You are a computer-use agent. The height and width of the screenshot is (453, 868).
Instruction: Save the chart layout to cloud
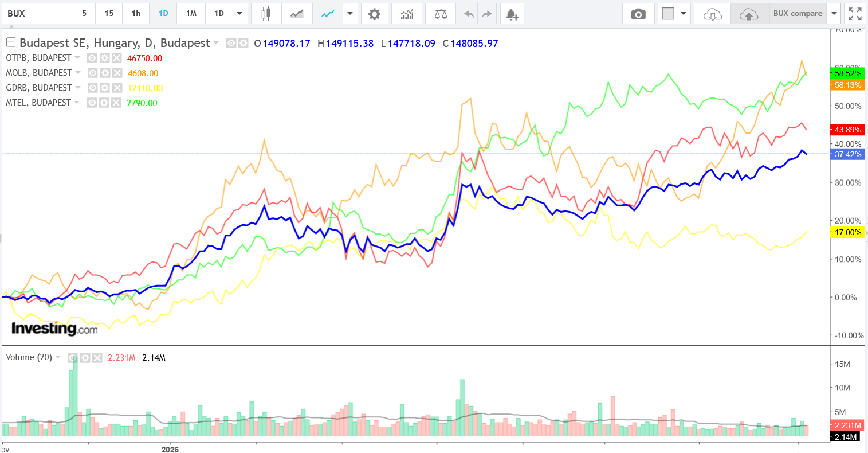click(749, 14)
